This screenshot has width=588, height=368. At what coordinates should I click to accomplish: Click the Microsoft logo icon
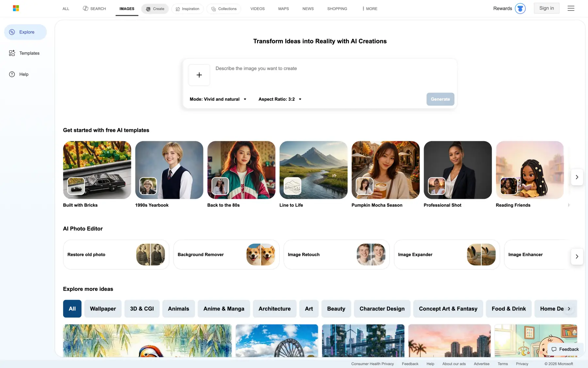click(16, 8)
